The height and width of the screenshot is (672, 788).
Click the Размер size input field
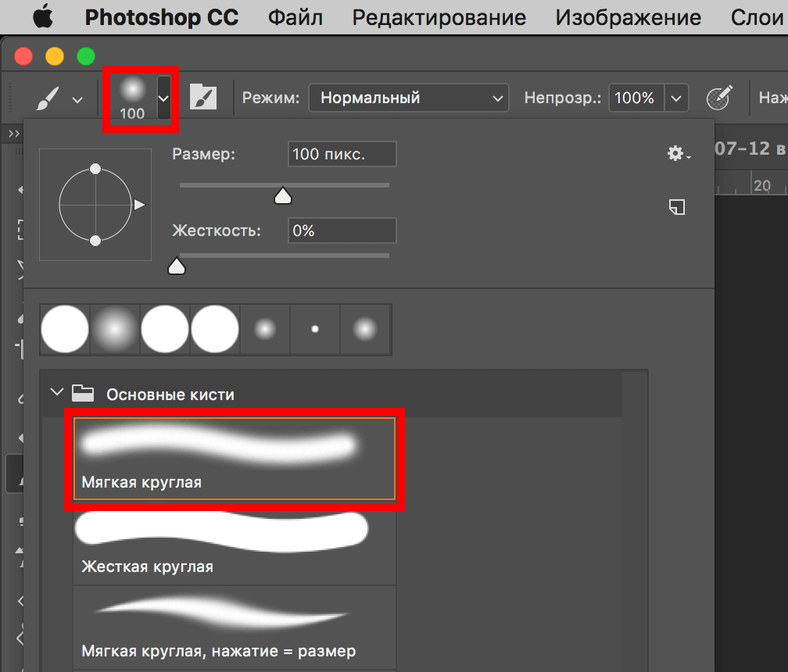(x=342, y=154)
